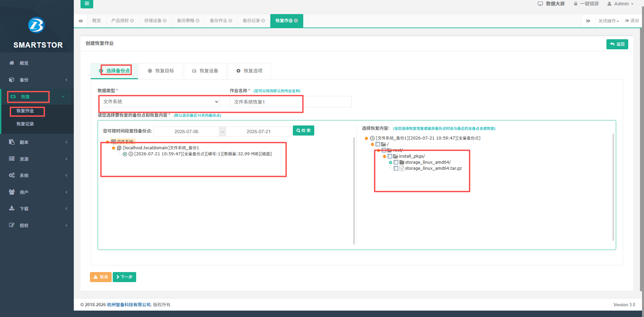Click the 授权 edit sidebar icon
Image resolution: width=644 pixels, height=317 pixels.
pyautogui.click(x=12, y=225)
